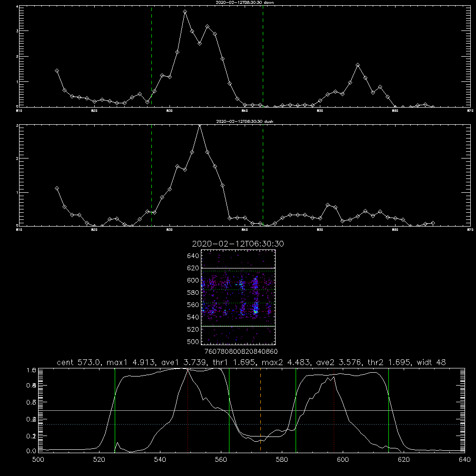Click the brightest cyan spot in the heatmap
This screenshot has width=476, height=476.
point(256,311)
